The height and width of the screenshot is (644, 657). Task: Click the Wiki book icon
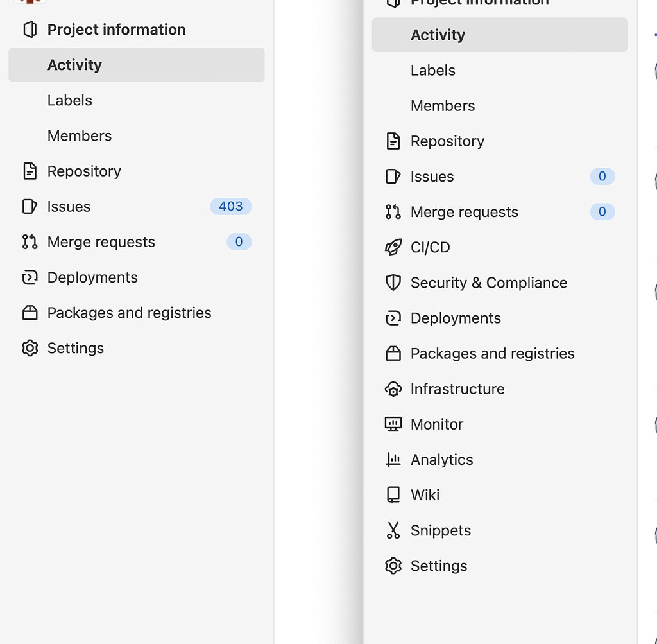(393, 494)
